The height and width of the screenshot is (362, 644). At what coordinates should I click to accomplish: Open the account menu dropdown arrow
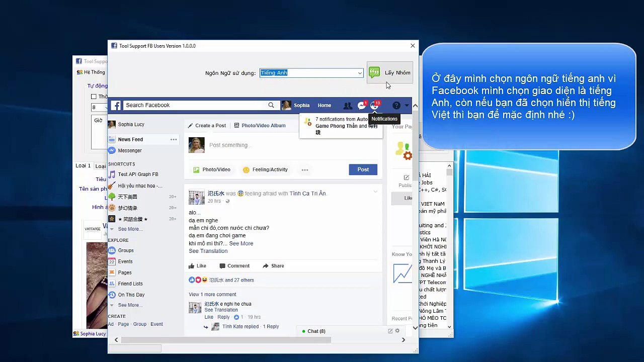pos(407,106)
